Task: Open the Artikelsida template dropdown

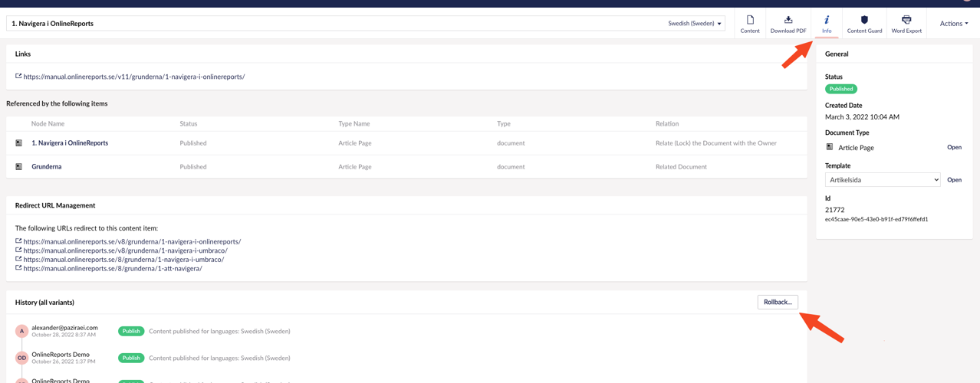Action: tap(882, 180)
